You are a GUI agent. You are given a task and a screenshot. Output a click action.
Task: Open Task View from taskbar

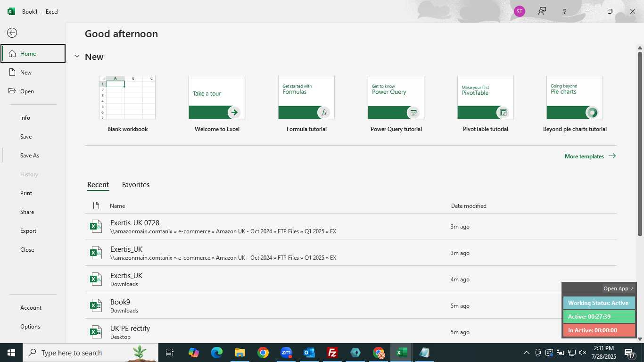pos(170,353)
